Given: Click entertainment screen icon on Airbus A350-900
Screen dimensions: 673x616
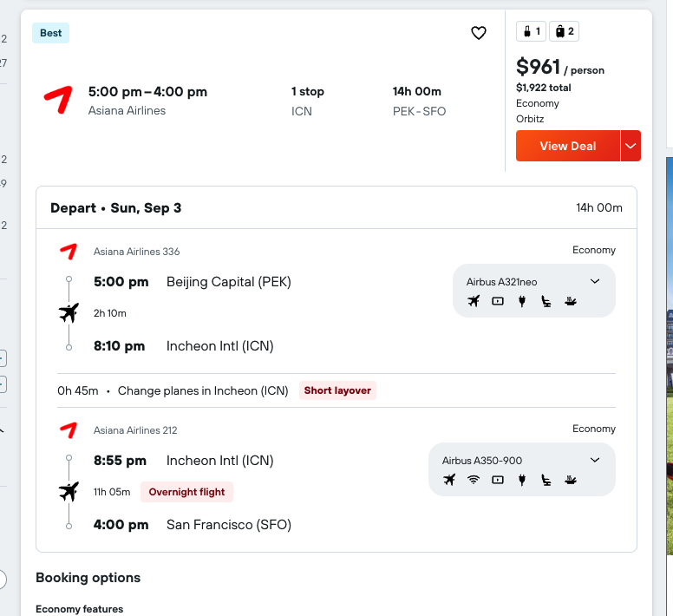Looking at the screenshot, I should point(498,480).
